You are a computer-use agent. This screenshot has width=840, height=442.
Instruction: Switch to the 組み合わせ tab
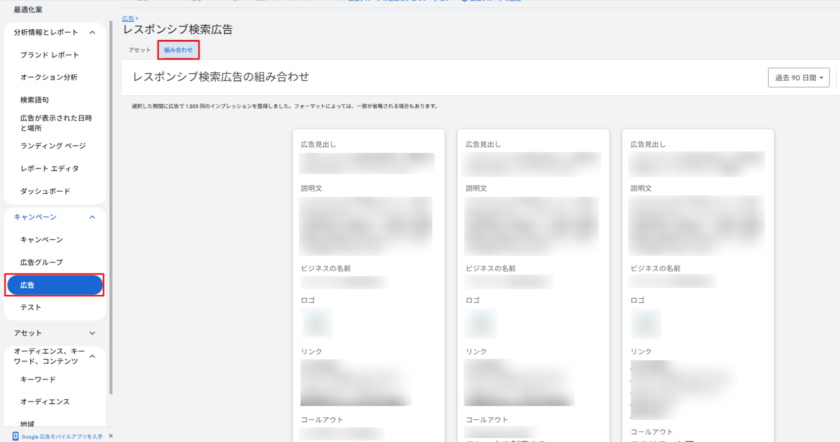point(178,49)
